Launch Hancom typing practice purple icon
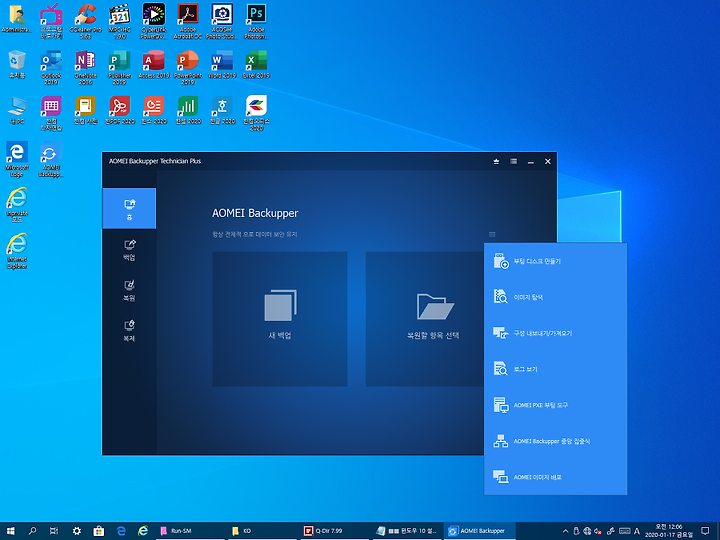This screenshot has width=720, height=540. [x=51, y=113]
